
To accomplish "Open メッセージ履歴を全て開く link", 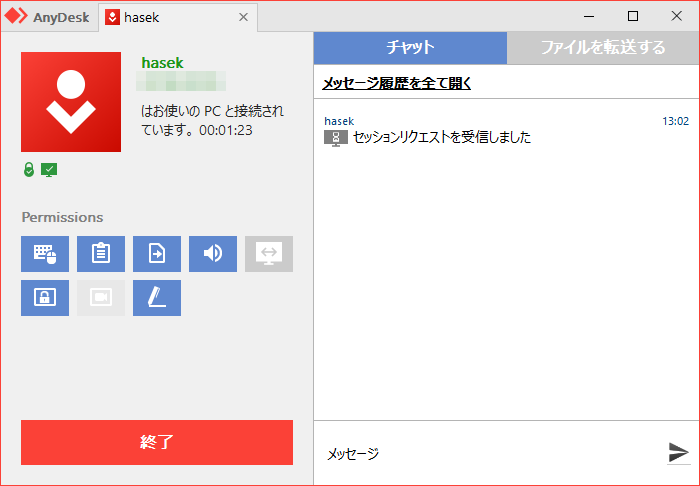I will [396, 83].
